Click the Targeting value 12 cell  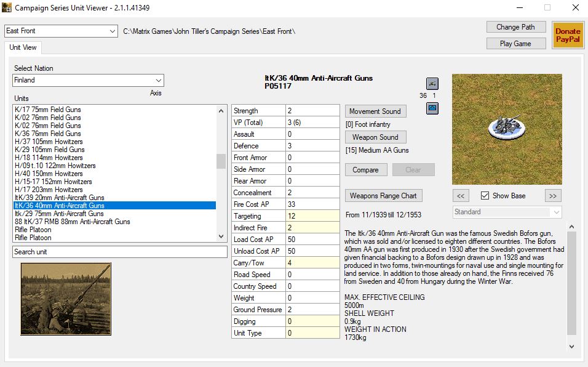click(312, 216)
